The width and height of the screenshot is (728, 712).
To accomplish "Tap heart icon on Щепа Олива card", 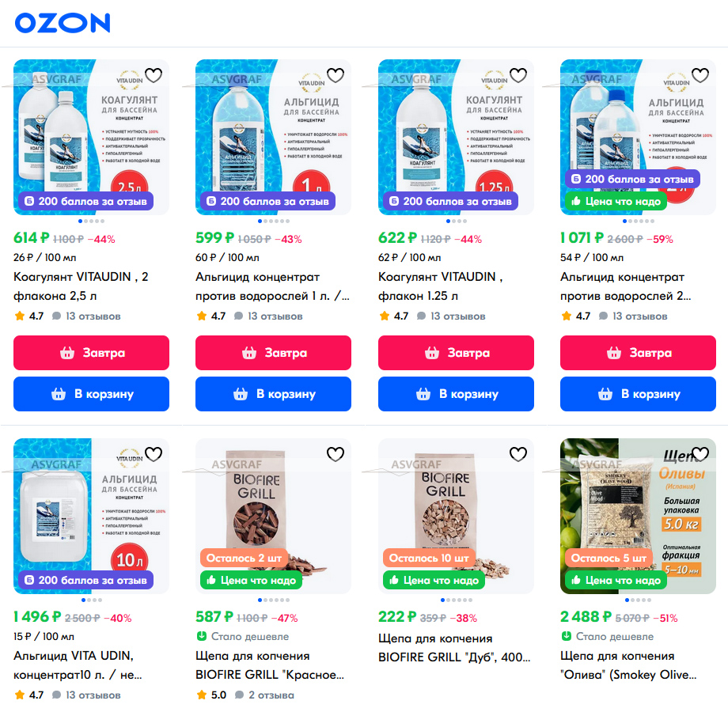I will (x=700, y=453).
